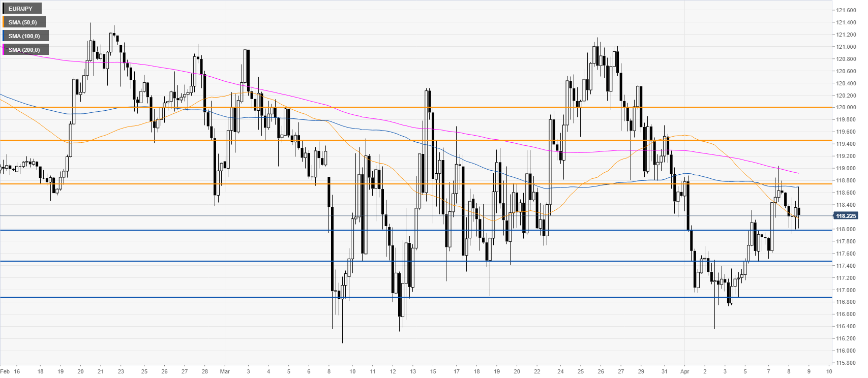Click the 120.000 price axis label
The height and width of the screenshot is (378, 868).
pos(846,108)
